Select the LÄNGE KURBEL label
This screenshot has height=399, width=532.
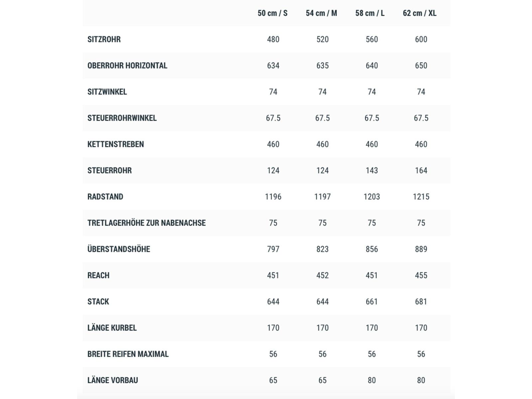(x=112, y=328)
